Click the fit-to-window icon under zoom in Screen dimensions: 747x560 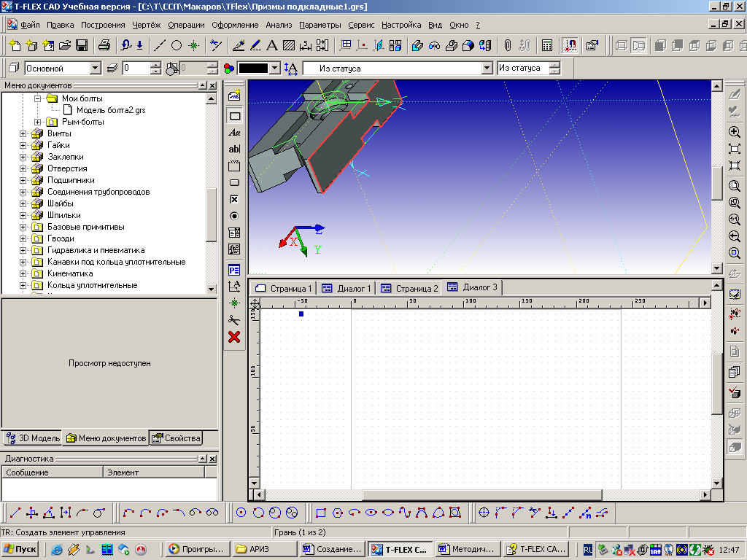click(x=734, y=149)
